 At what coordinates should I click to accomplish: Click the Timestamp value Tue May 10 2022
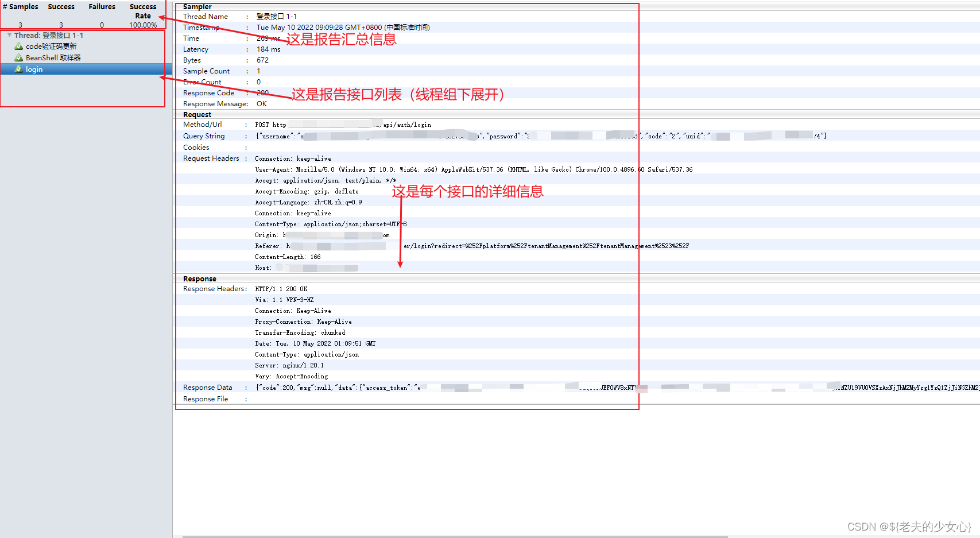point(343,28)
